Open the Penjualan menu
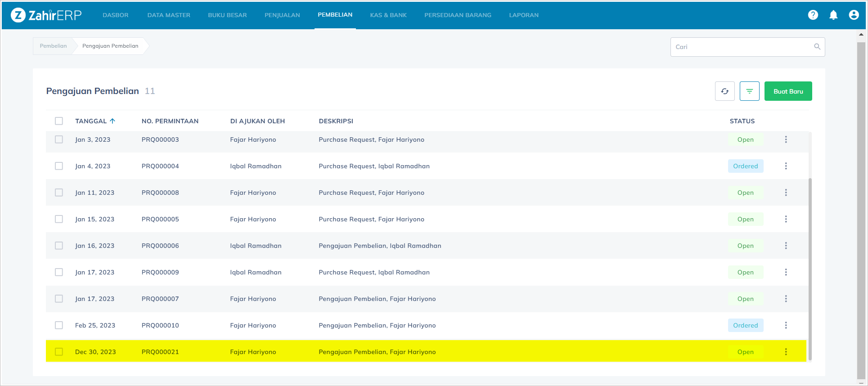 coord(282,15)
